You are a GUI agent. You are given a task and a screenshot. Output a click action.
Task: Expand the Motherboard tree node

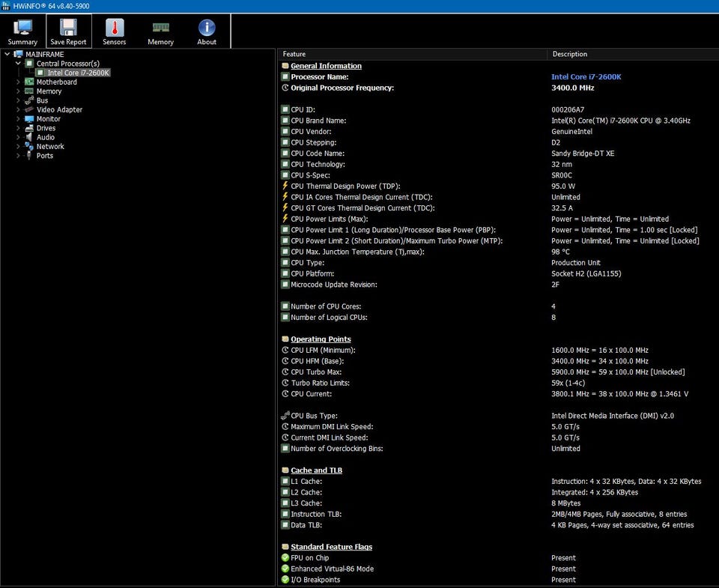pyautogui.click(x=19, y=82)
